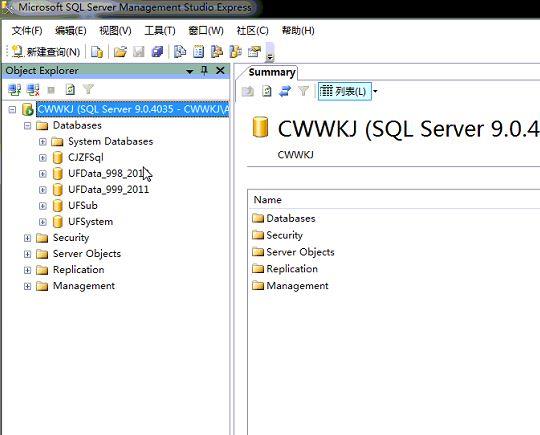
Task: Collapse the CWWKJ server node
Action: (x=12, y=110)
